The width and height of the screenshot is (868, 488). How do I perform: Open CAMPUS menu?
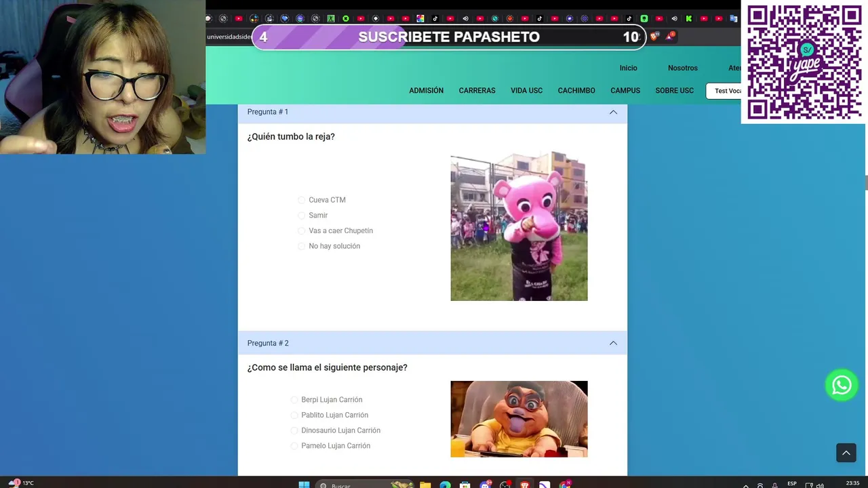(625, 91)
